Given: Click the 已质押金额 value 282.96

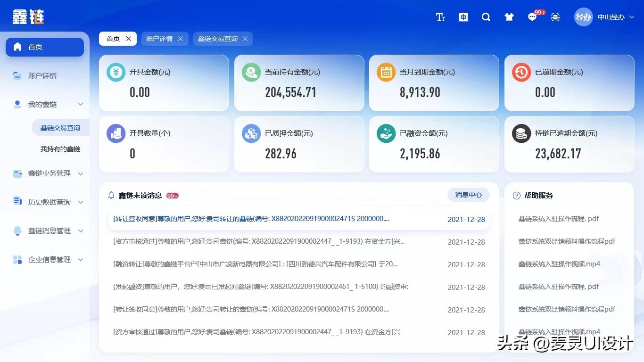Looking at the screenshot, I should tap(281, 153).
